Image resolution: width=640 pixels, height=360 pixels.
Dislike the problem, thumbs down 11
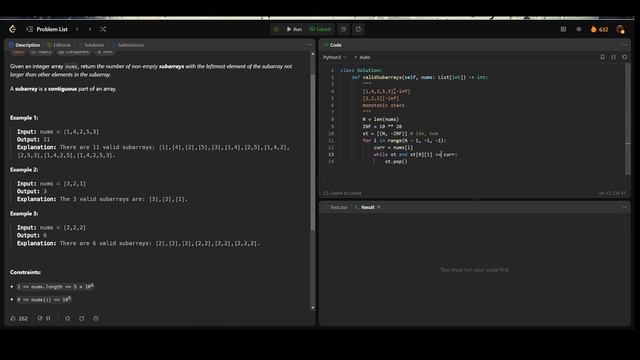(x=44, y=318)
